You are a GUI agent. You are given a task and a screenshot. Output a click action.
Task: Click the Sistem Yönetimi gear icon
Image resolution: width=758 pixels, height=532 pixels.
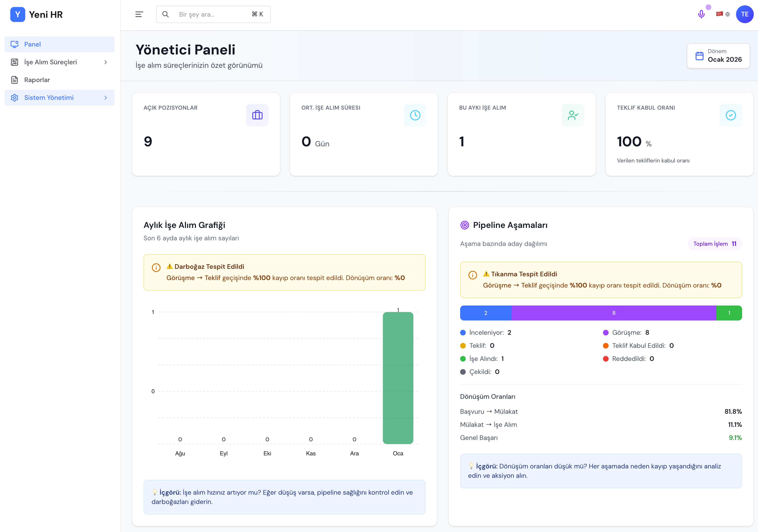coord(14,98)
